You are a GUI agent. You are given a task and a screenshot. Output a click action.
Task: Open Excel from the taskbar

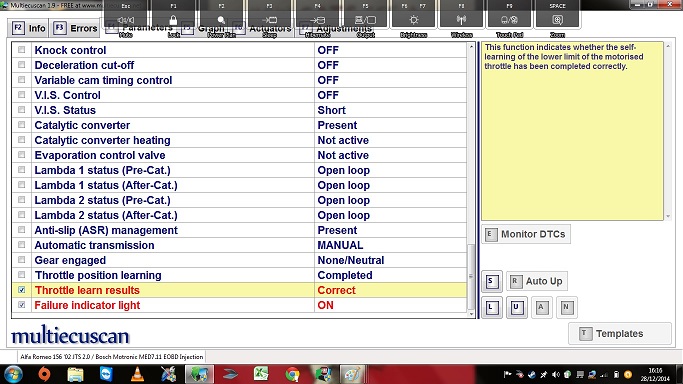click(x=261, y=374)
